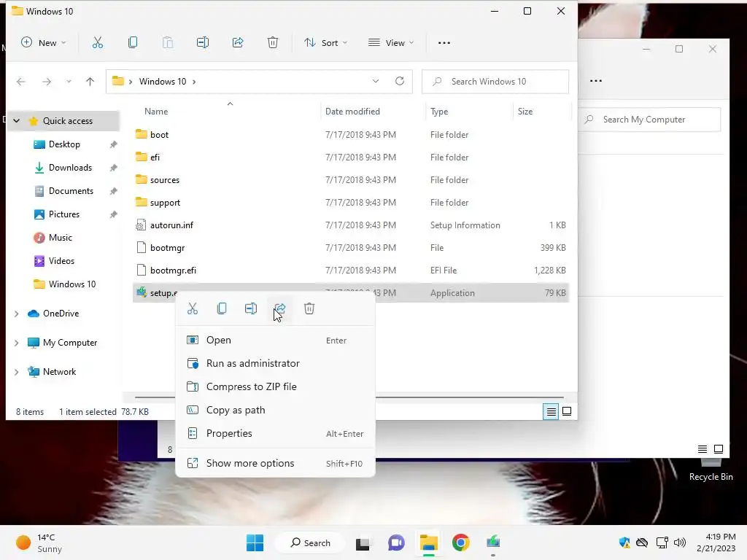Click File Explorer icon on the taskbar
Image resolution: width=747 pixels, height=560 pixels.
point(429,542)
